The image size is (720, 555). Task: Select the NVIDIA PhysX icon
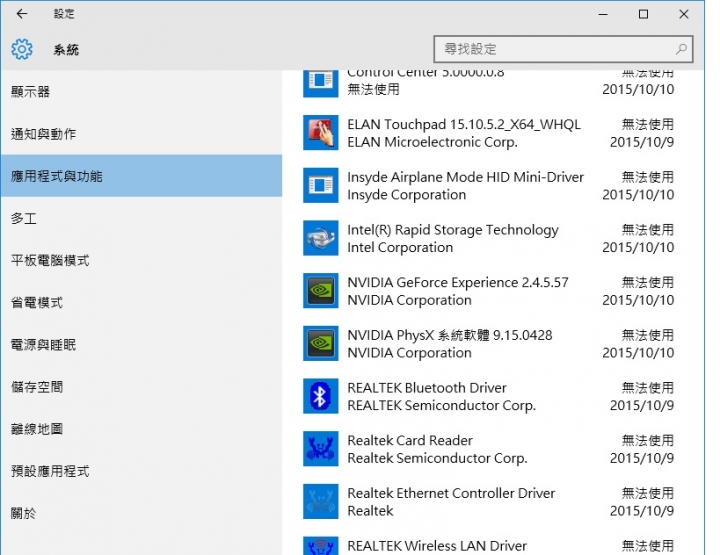pyautogui.click(x=321, y=343)
